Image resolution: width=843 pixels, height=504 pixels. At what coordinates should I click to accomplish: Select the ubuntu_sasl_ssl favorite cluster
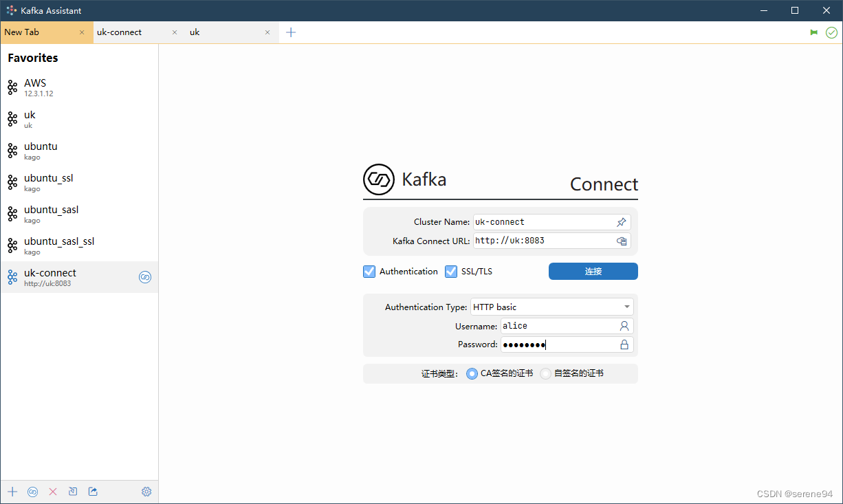click(x=79, y=245)
